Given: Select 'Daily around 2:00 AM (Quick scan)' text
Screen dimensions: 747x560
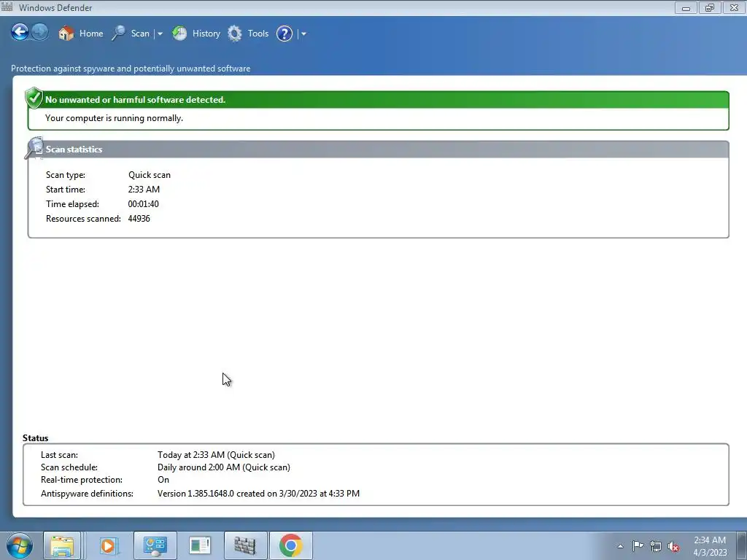Looking at the screenshot, I should pyautogui.click(x=224, y=467).
